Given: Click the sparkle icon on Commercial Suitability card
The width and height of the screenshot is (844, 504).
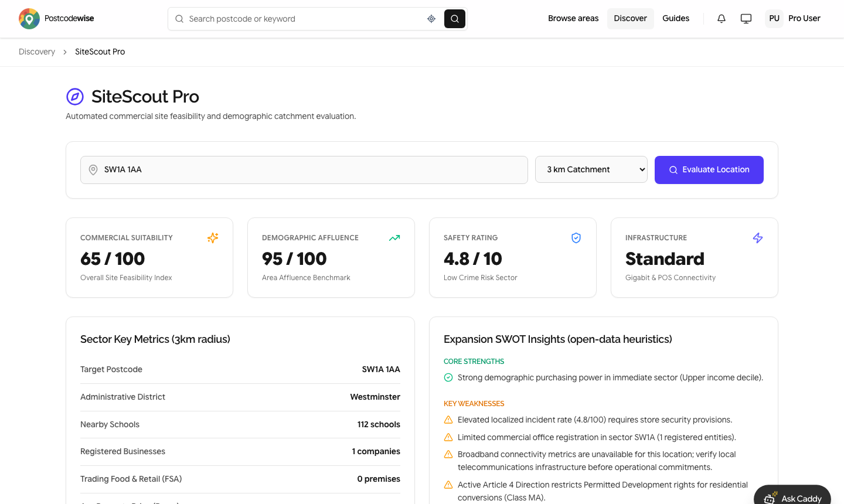Looking at the screenshot, I should tap(213, 238).
